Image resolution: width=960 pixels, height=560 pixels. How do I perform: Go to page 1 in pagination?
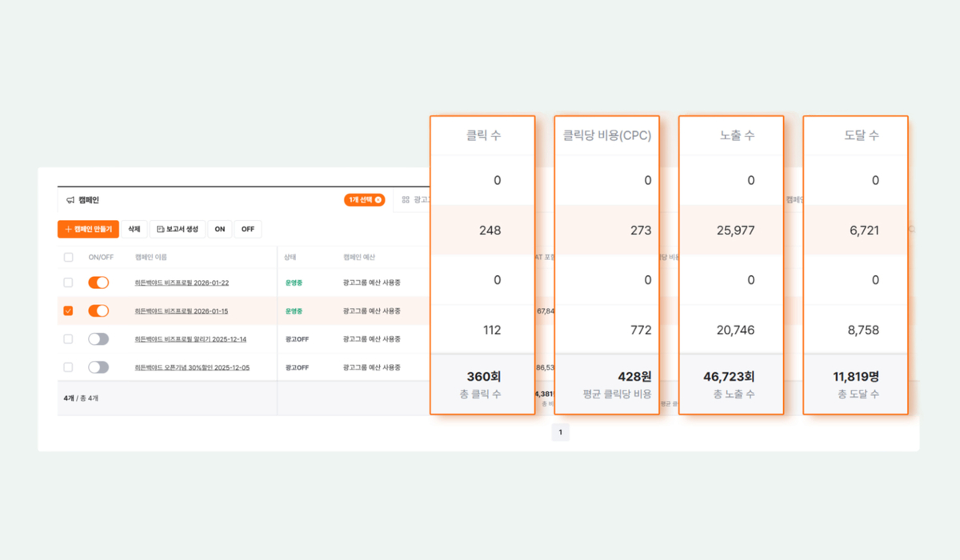560,433
